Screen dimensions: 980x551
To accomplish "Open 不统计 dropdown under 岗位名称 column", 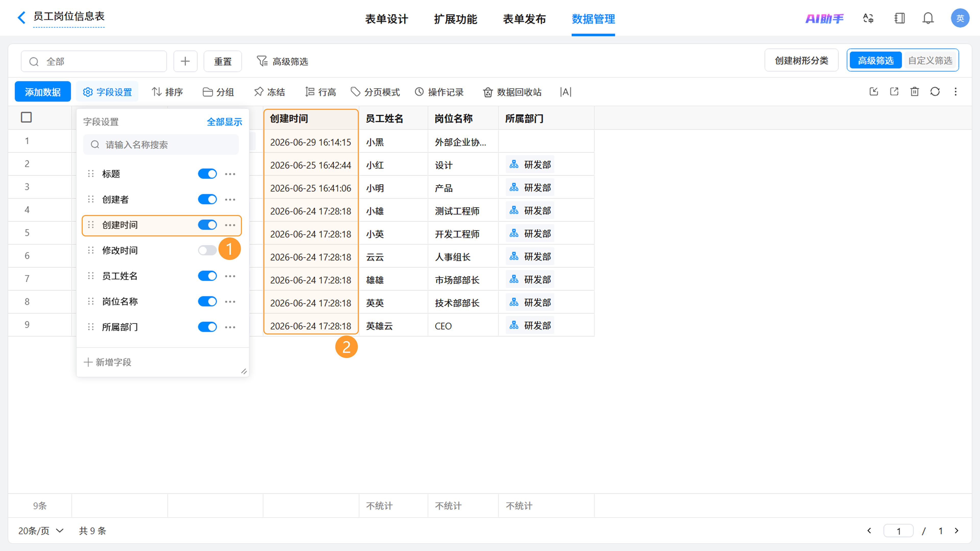I will (x=448, y=506).
